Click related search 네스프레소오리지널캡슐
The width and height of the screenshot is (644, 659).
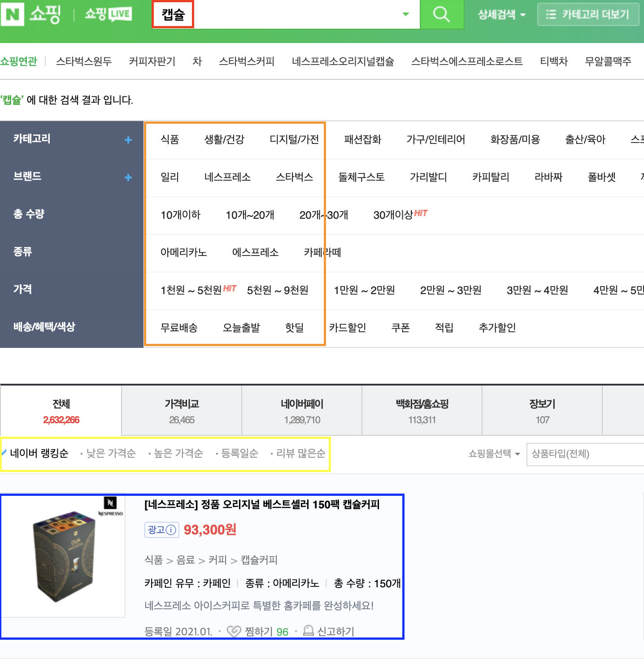(343, 61)
